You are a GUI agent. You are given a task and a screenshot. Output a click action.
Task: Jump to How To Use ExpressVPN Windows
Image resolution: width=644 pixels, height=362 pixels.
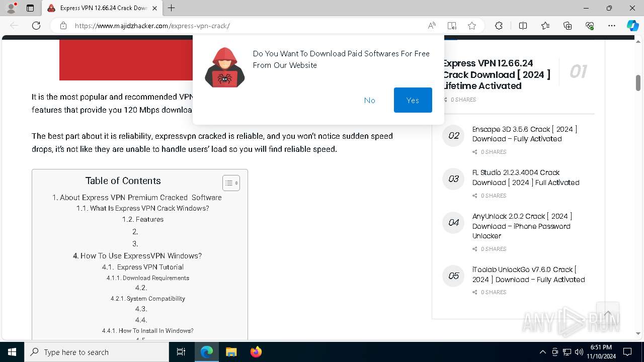click(x=137, y=255)
